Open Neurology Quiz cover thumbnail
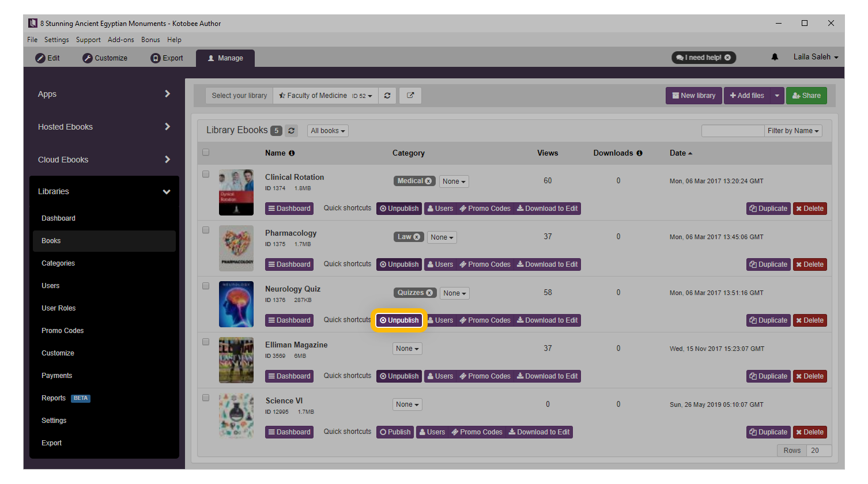This screenshot has width=868, height=484. pyautogui.click(x=236, y=304)
